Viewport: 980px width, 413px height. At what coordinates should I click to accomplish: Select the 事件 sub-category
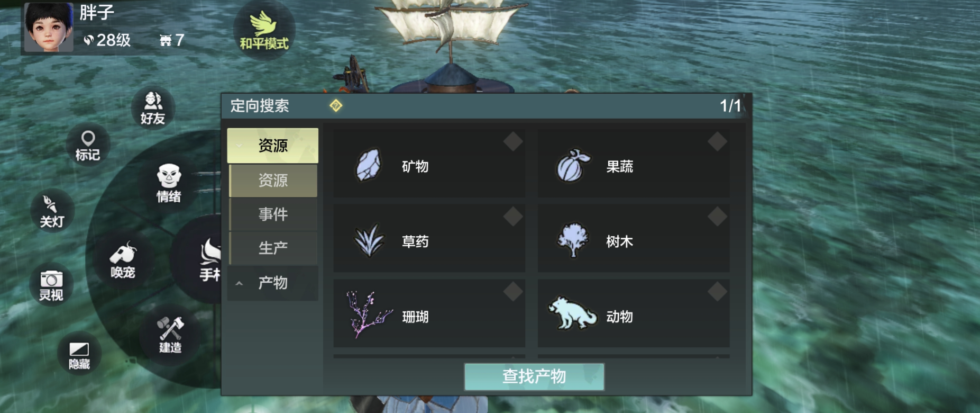[273, 214]
